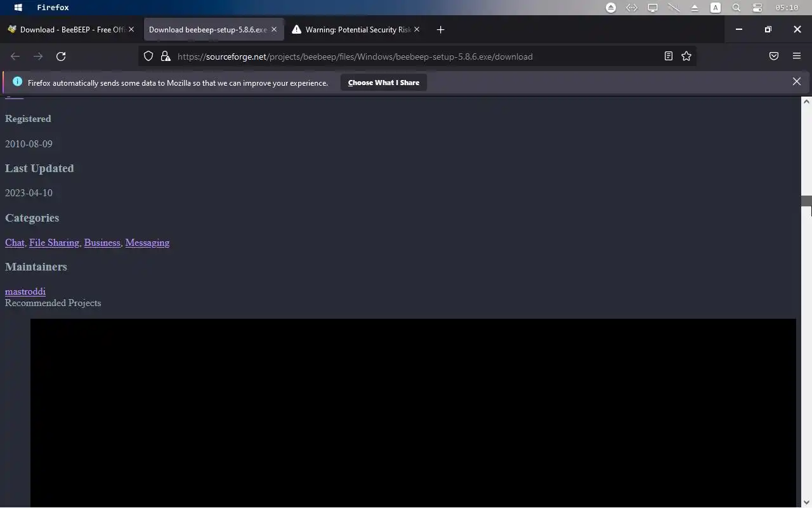Viewport: 812px width, 508px height.
Task: Dismiss the Mozilla data notification bar
Action: coord(797,81)
